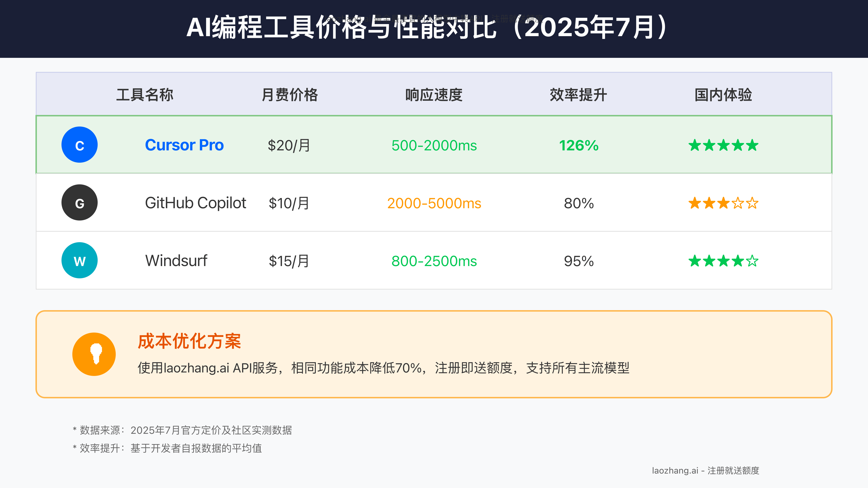Click the "500-2000ms" response speed

tap(434, 146)
